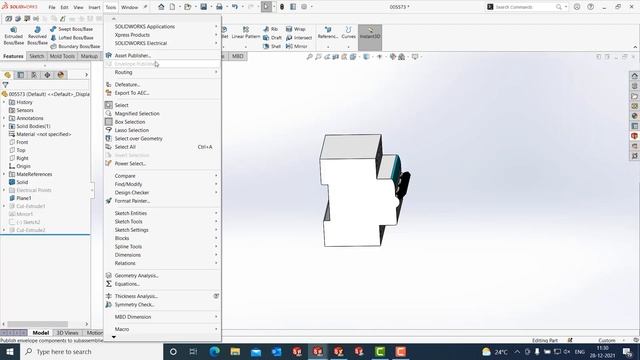
Task: Expand more Tools menu items arrow at bottom
Action: (x=114, y=337)
